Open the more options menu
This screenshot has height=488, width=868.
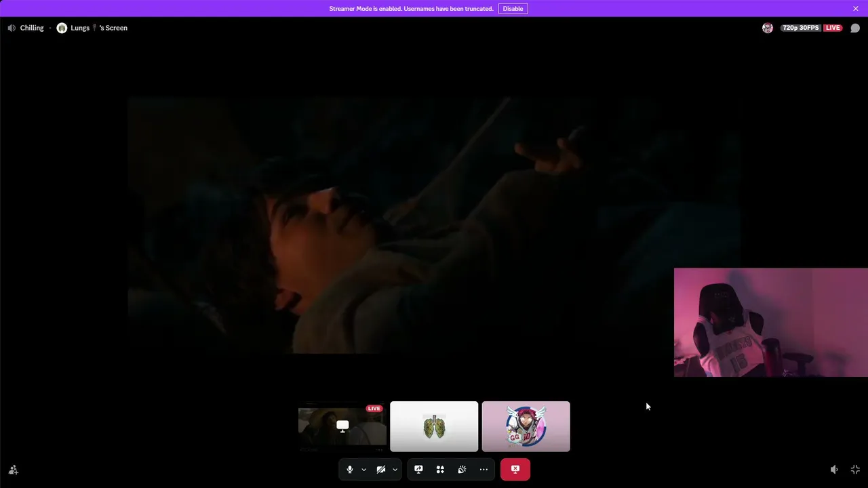pos(484,469)
